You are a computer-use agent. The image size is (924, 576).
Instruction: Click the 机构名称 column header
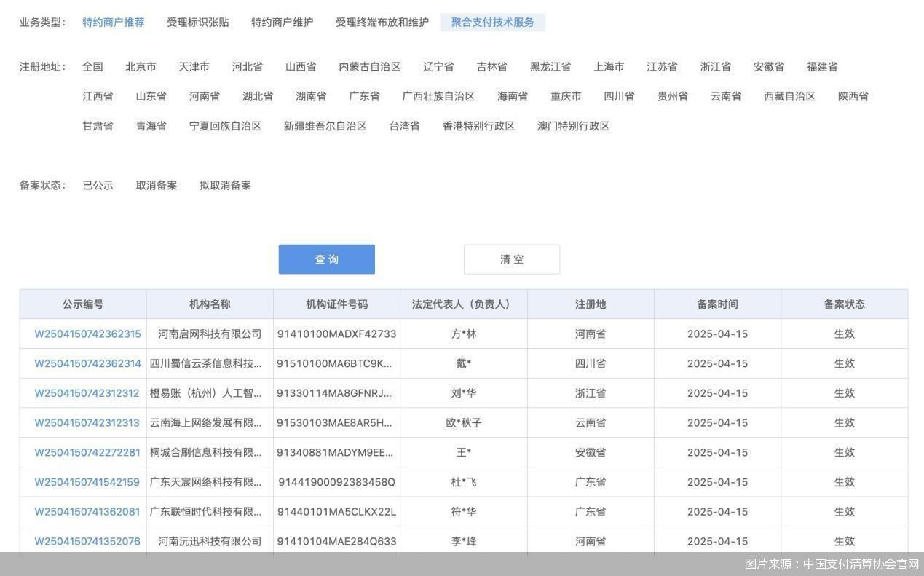coord(210,304)
